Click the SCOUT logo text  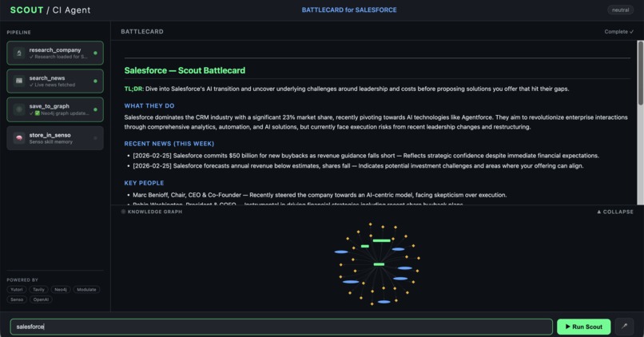pyautogui.click(x=26, y=10)
